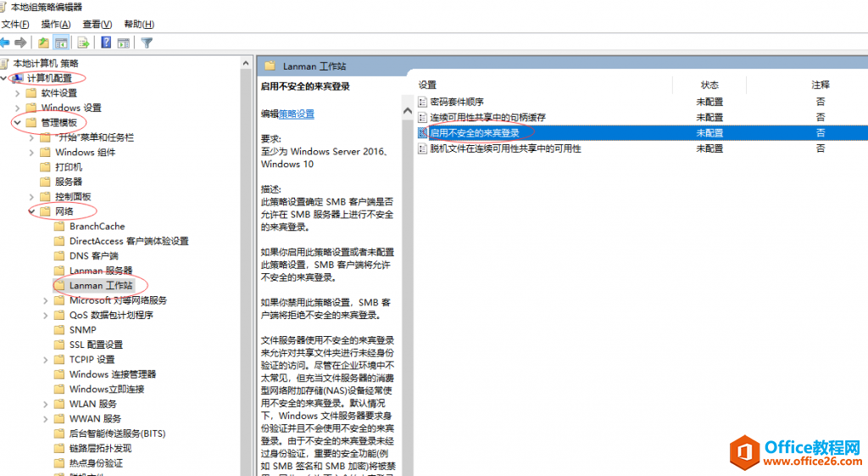
Task: Click the folder icon of 打印机
Action: (46, 167)
